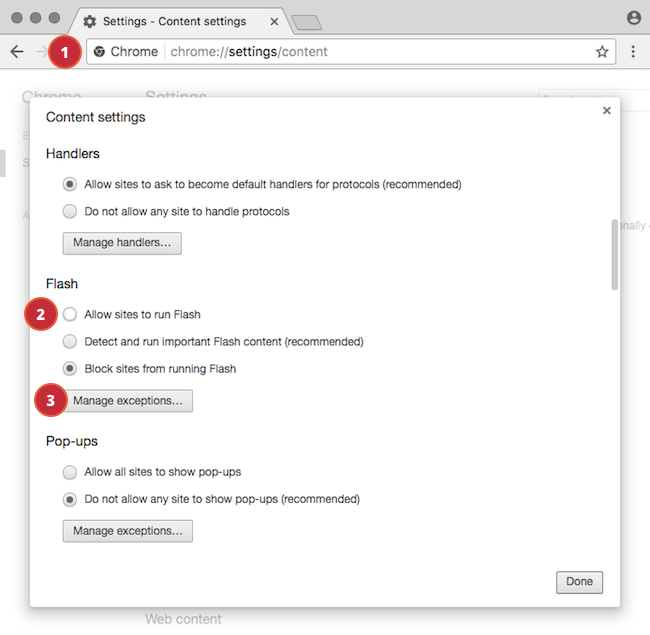Select Allow all sites to show pop-ups
This screenshot has height=635, width=650.
coord(70,472)
